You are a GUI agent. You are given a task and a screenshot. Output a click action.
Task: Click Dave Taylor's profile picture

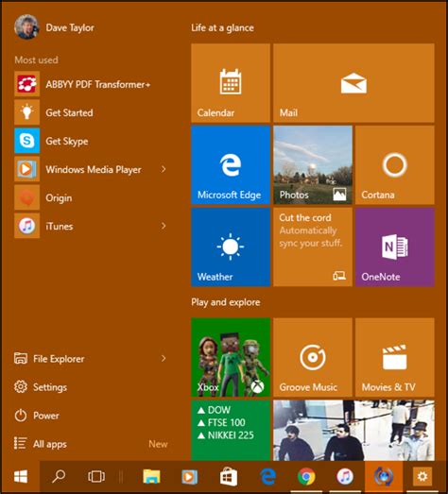(26, 27)
